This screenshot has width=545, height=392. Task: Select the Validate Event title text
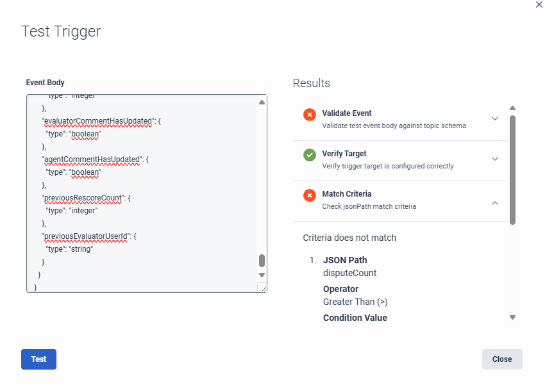coord(347,113)
